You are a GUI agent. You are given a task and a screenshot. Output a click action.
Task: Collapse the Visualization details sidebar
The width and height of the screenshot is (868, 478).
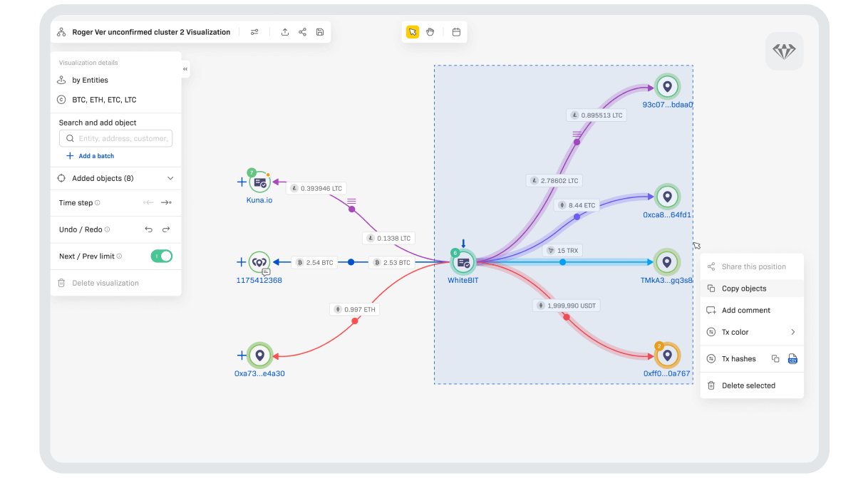tap(185, 68)
